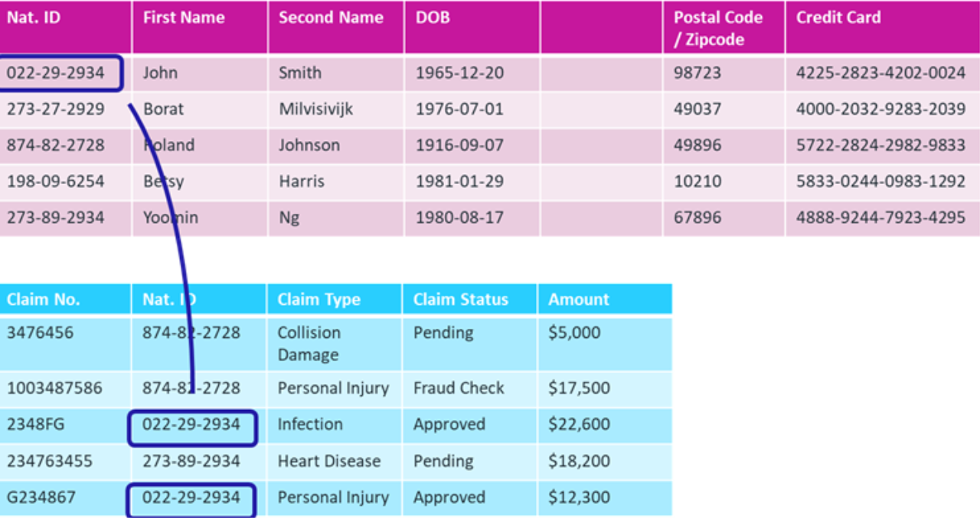
Task: Select the Heart Disease claim cell
Action: point(329,461)
